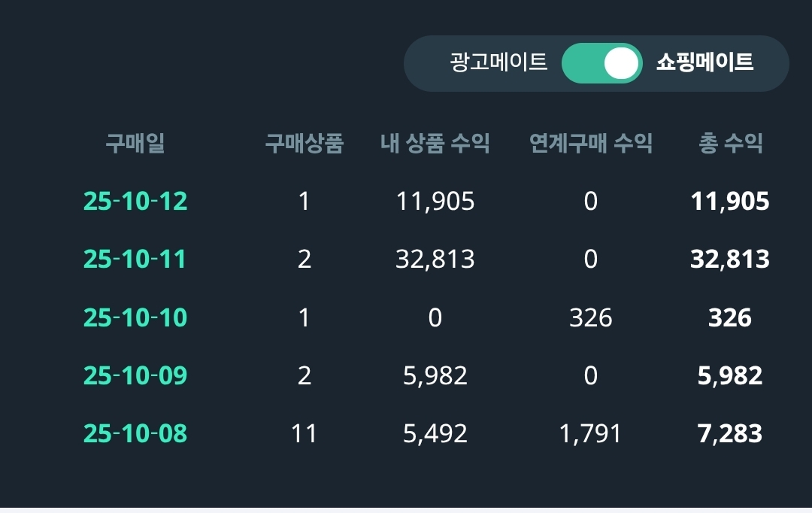Click the 32,813 product revenue cell
The image size is (812, 513).
tap(435, 259)
